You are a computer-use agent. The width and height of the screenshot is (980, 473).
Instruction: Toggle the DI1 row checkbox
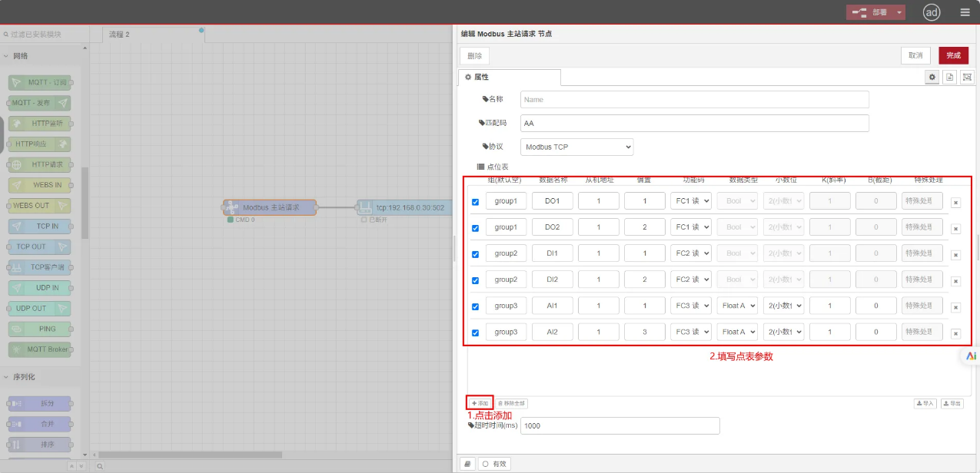click(x=475, y=254)
